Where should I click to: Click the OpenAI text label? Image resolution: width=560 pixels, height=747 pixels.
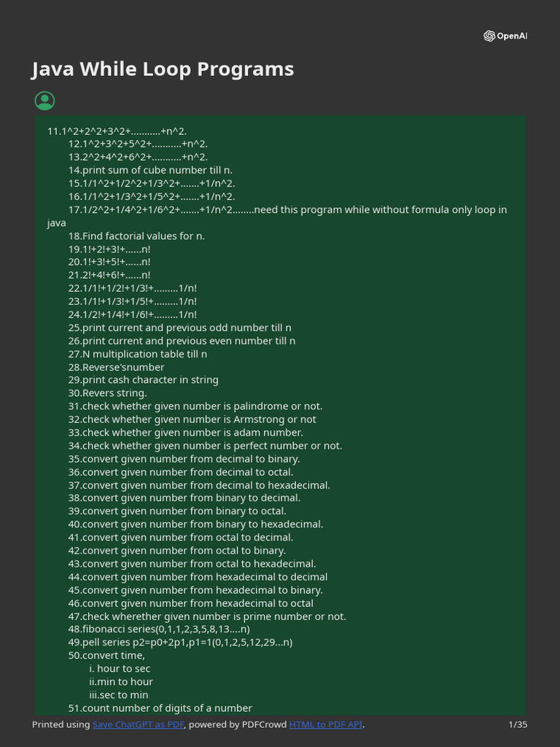click(x=512, y=36)
